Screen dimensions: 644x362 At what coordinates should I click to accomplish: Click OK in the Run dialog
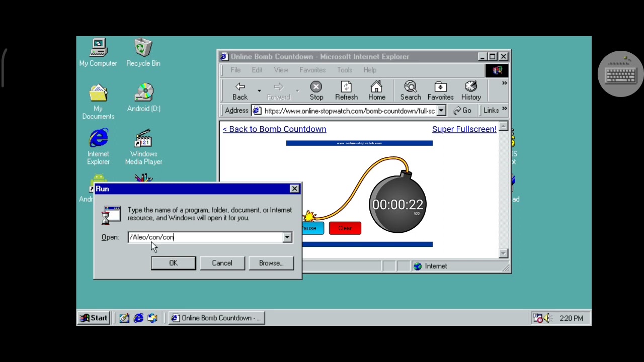click(x=173, y=263)
